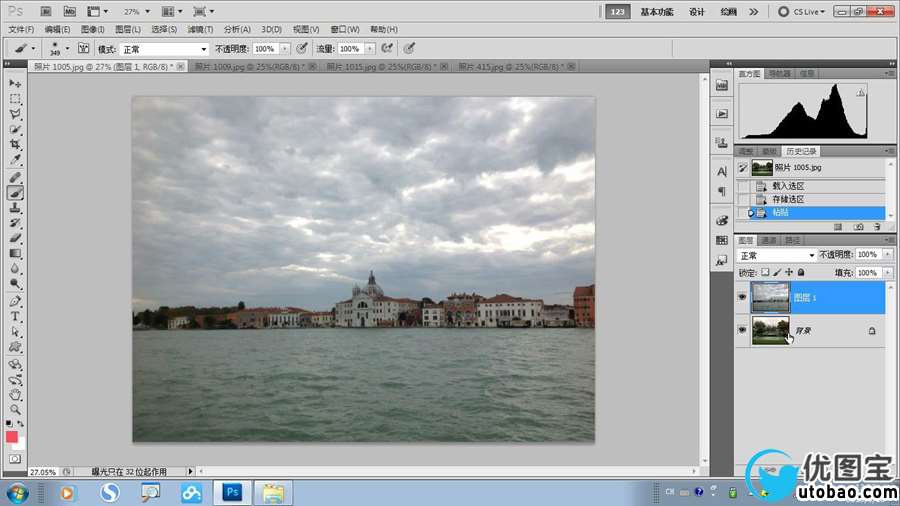Open the layer blend mode 正常 dropdown
The image size is (900, 506).
tap(777, 255)
